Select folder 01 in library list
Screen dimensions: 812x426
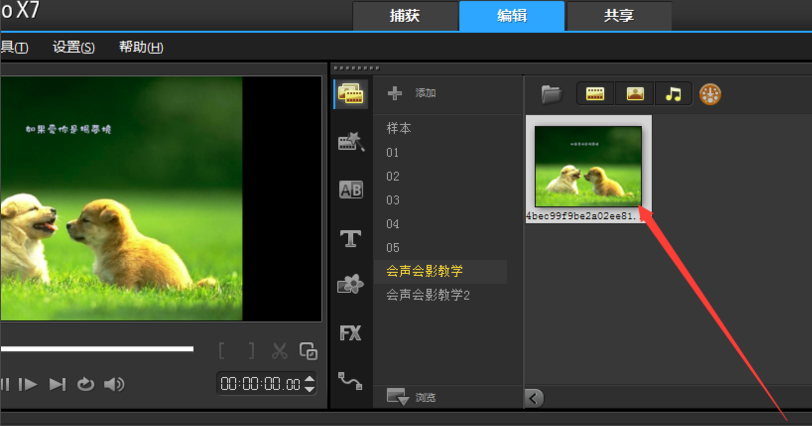(393, 153)
